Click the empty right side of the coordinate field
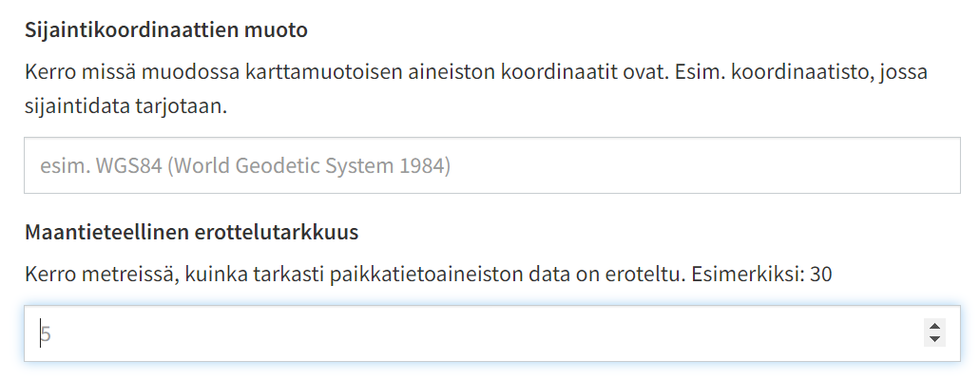 click(x=760, y=166)
